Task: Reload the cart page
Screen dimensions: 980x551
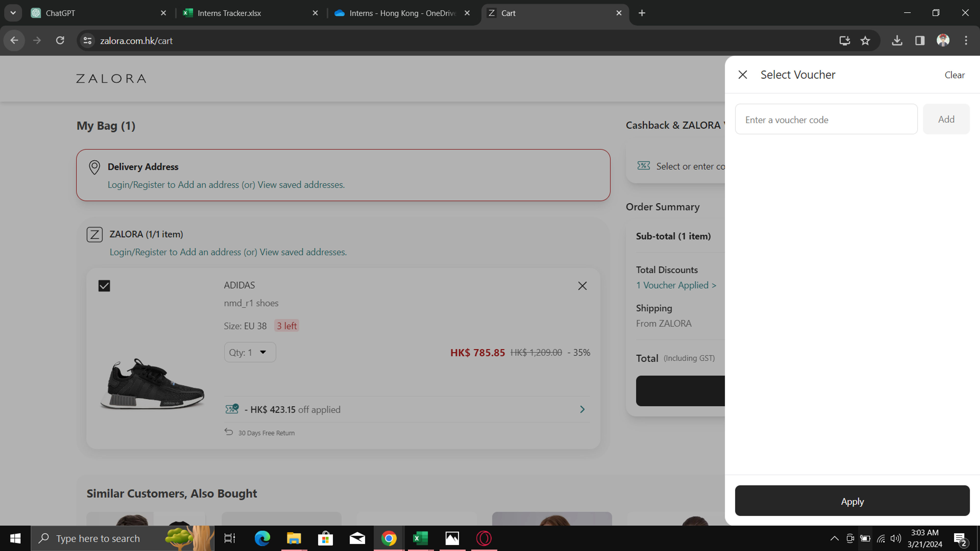Action: click(x=60, y=40)
